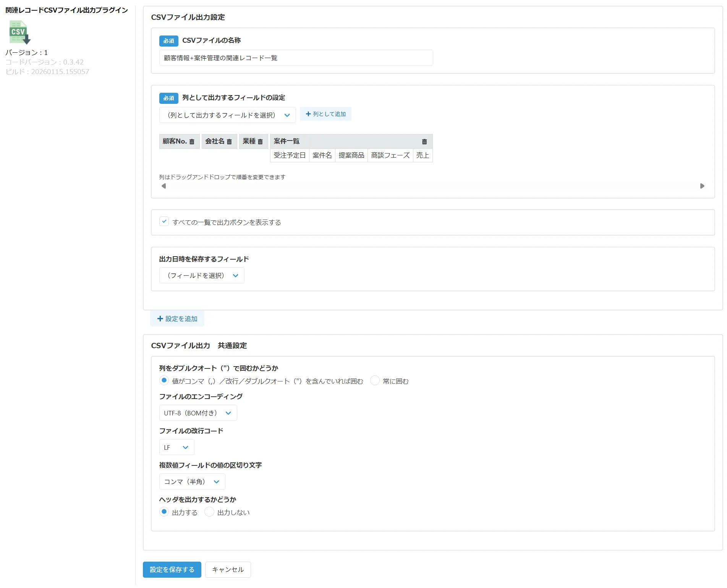Click 設定を保存する button
The height and width of the screenshot is (588, 727).
point(172,569)
